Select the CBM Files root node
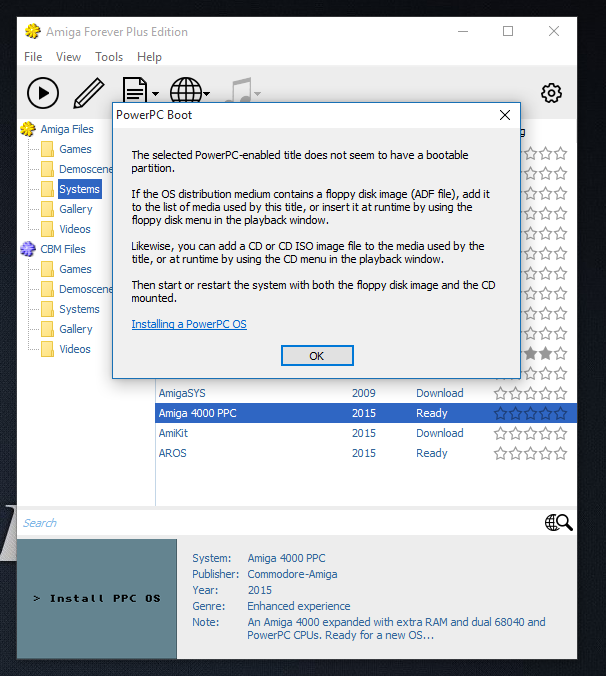Screen dimensions: 606x676 (63, 249)
